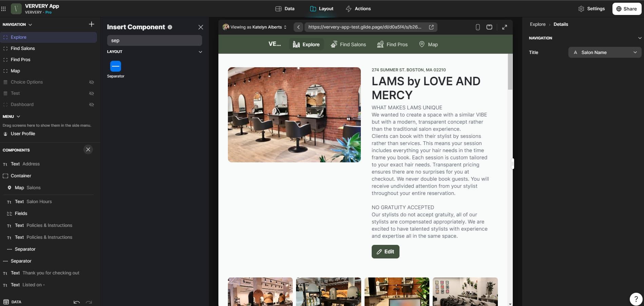The image size is (644, 306).
Task: Expand preview to fullscreen
Action: (x=505, y=27)
